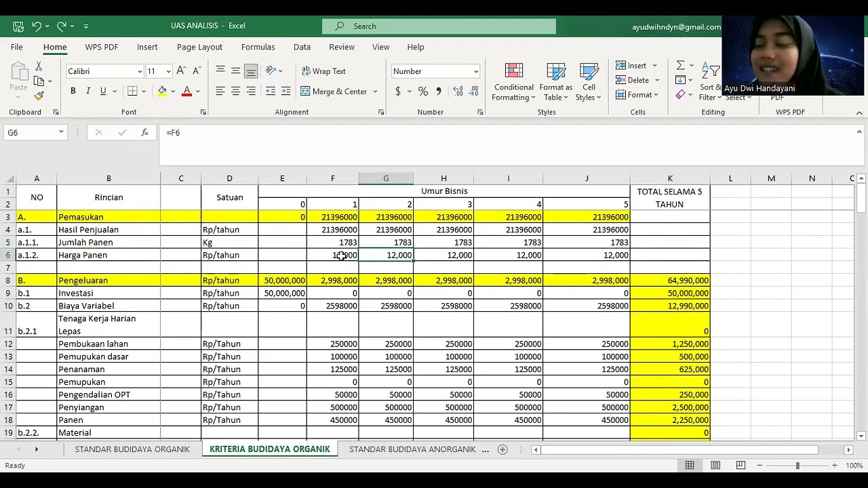Apply the Fill Color bucket

tap(162, 91)
